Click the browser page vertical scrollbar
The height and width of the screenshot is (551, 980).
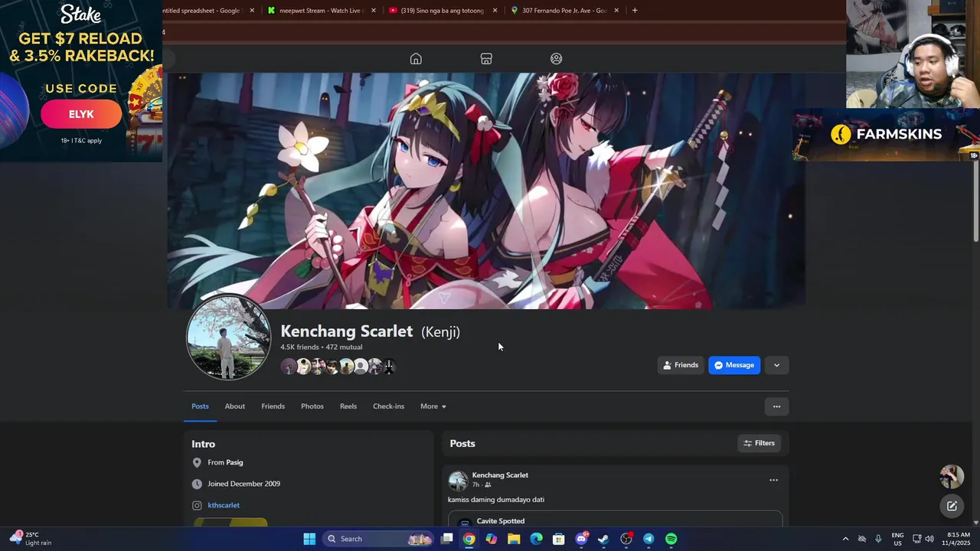(975, 202)
